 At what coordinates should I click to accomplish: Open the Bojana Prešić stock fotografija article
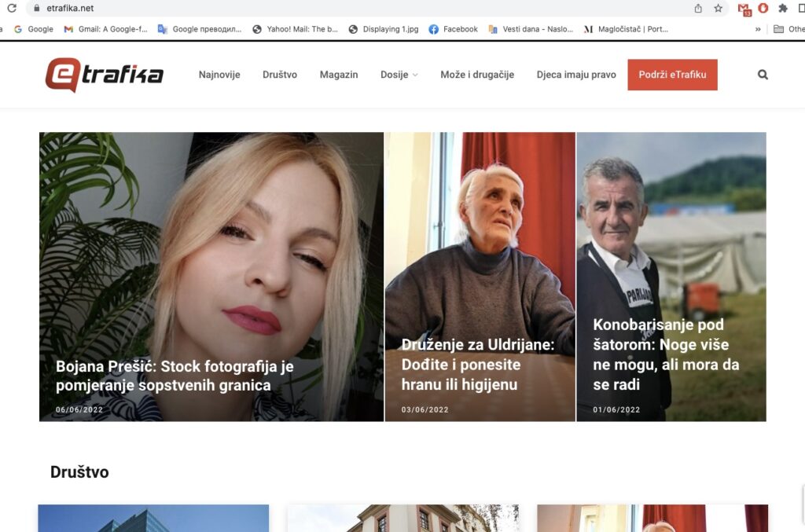[x=175, y=376]
